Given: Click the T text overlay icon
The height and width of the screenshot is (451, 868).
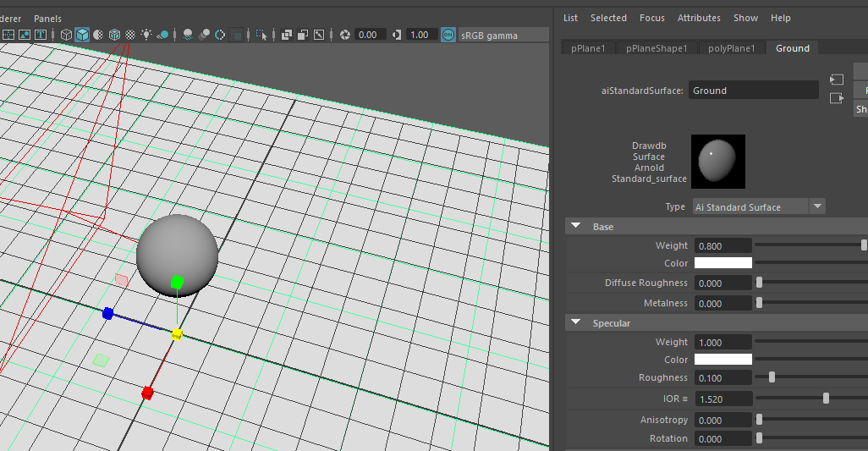Looking at the screenshot, I should tap(41, 35).
